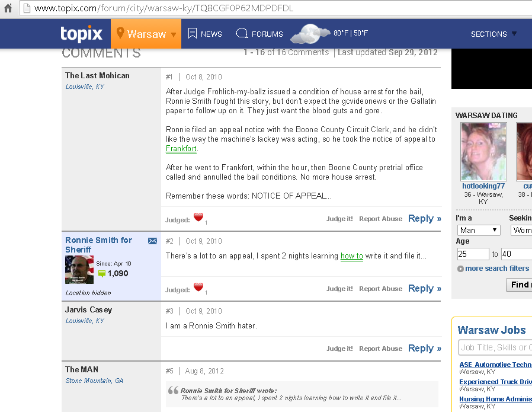
Task: Click the heart icon on comment #1
Action: (x=198, y=217)
